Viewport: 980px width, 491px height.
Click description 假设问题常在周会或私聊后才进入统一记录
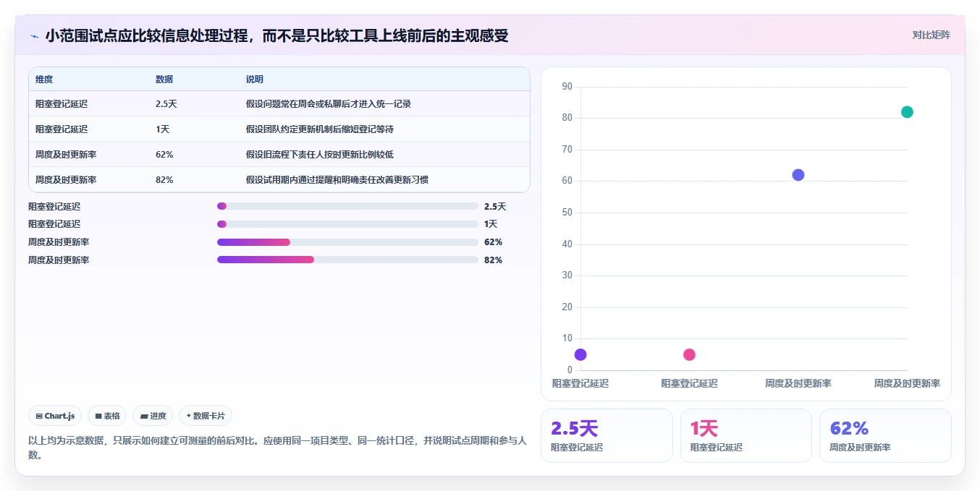tap(329, 104)
